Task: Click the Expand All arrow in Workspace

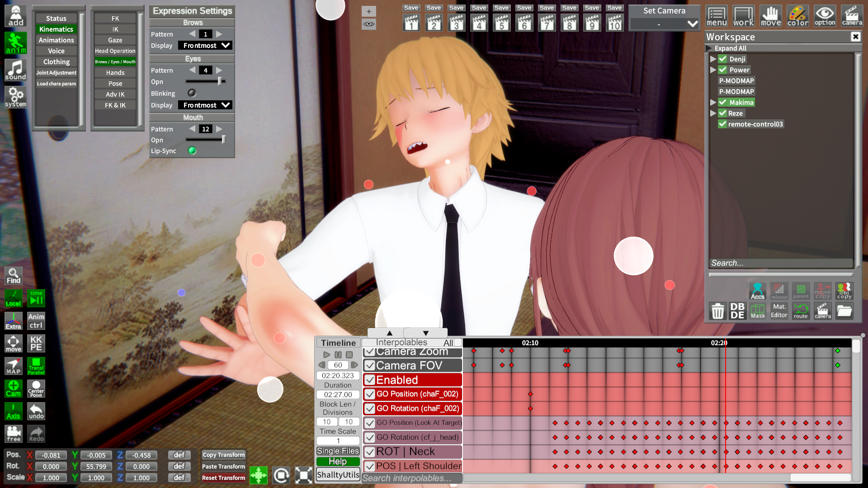Action: [709, 48]
